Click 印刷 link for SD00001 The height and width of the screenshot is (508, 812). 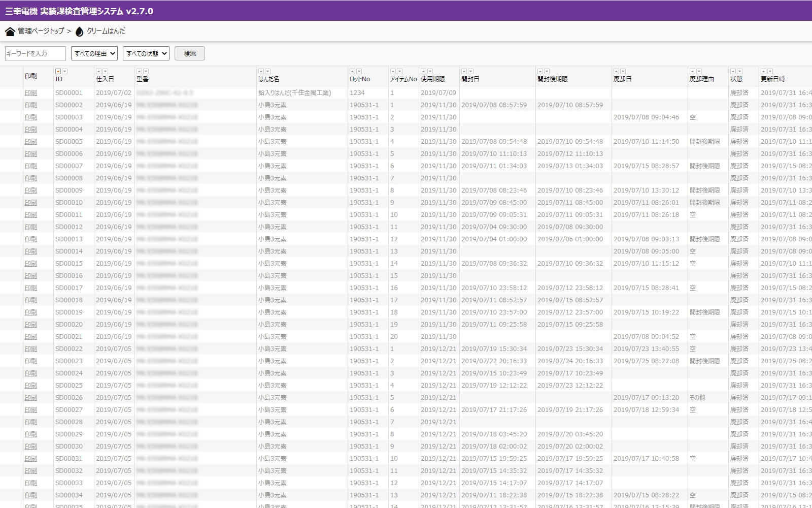point(31,93)
